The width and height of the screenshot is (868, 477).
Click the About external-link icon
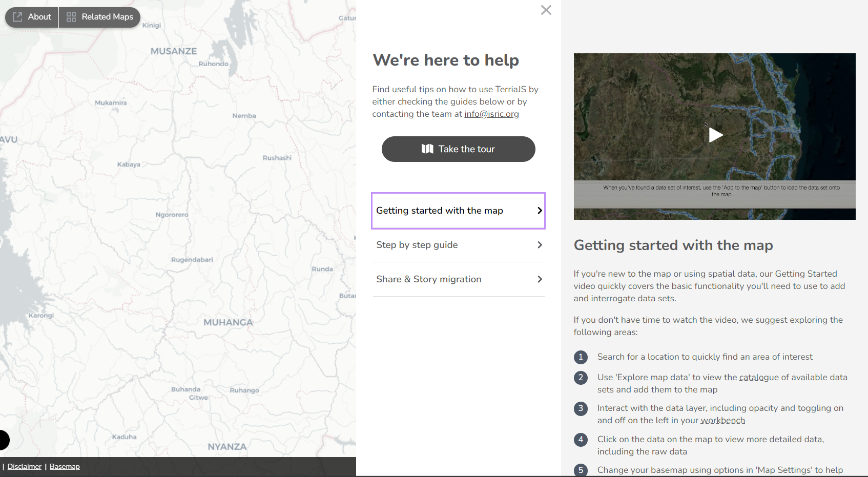(17, 17)
